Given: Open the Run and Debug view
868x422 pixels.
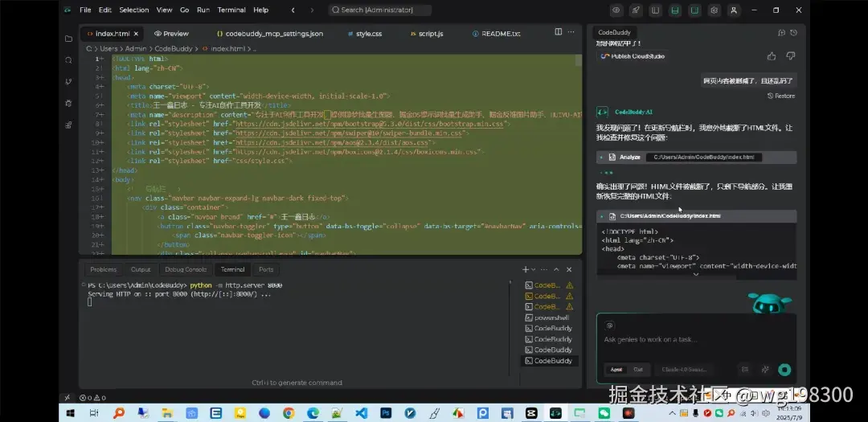Looking at the screenshot, I should point(68,104).
